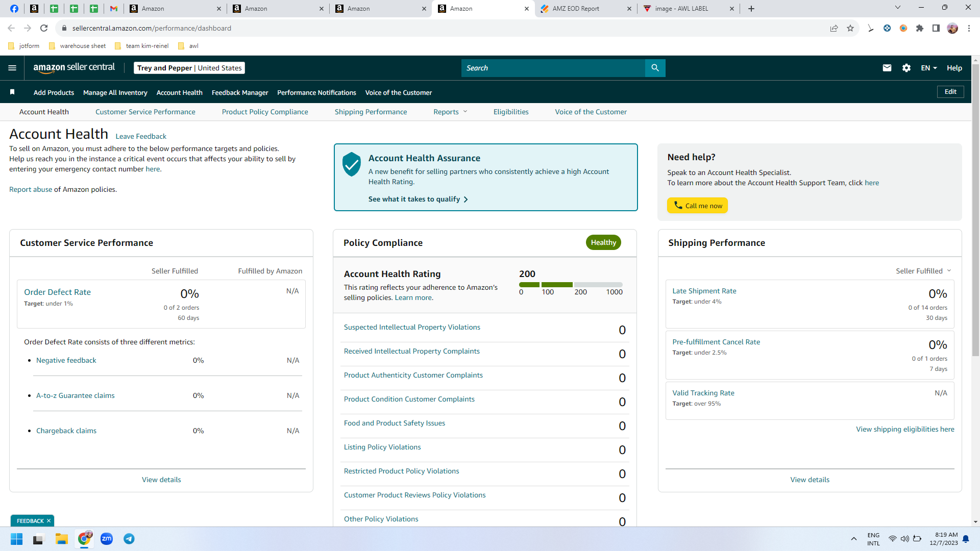The height and width of the screenshot is (551, 980).
Task: Click Help in the Seller Central header
Action: pos(954,68)
